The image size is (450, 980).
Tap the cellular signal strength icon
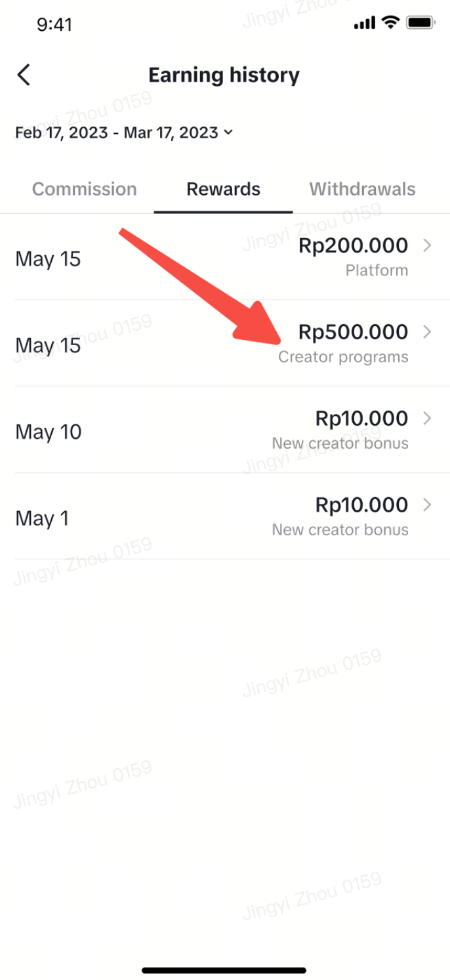364,24
